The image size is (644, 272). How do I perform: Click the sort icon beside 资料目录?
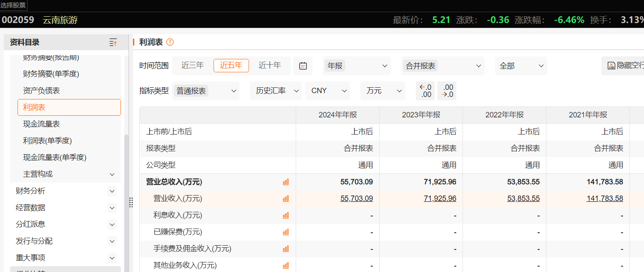click(113, 42)
